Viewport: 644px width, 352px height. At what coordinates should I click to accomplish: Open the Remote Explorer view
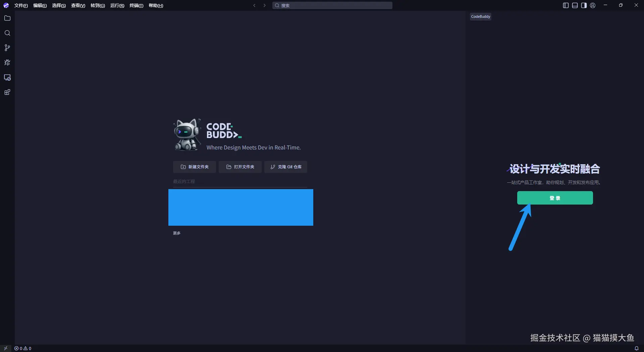[7, 78]
